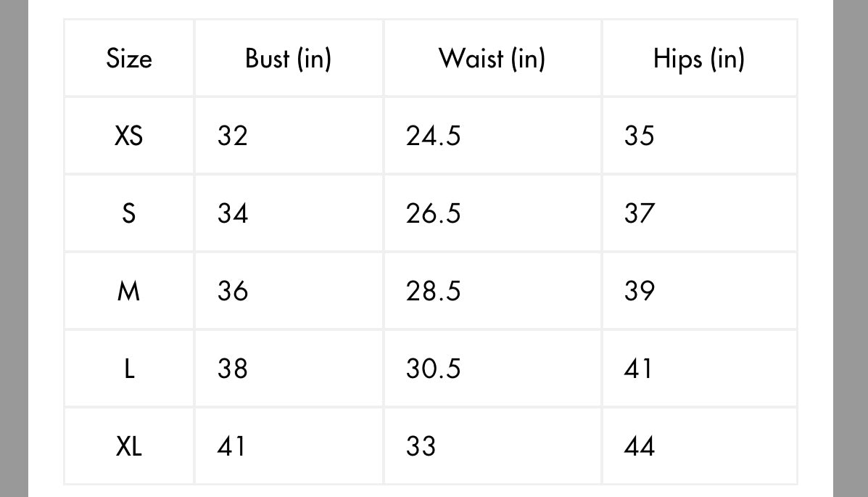Image resolution: width=868 pixels, height=497 pixels.
Task: Select the Bust (in) column header
Action: (288, 58)
